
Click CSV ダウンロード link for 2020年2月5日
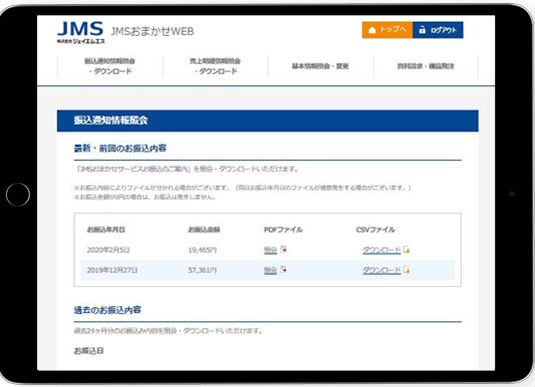pyautogui.click(x=381, y=250)
